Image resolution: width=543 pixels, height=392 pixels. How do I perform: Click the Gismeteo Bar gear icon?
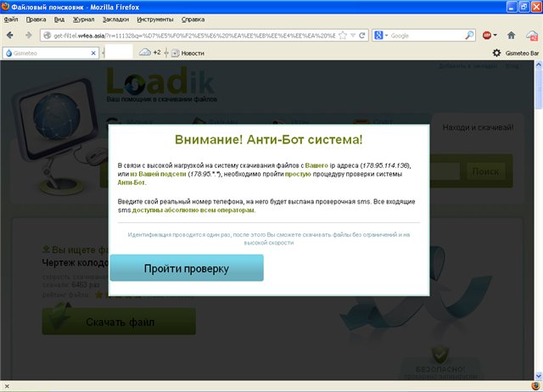pos(497,53)
